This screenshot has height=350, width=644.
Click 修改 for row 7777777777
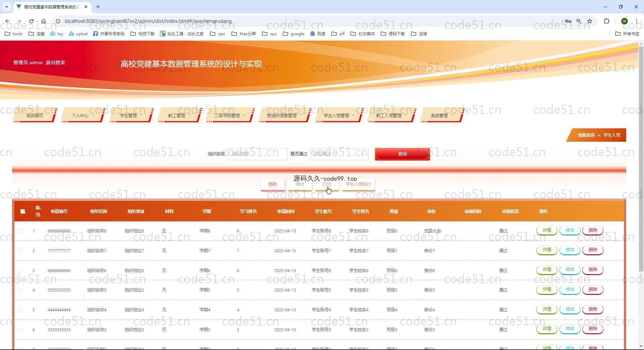pos(570,250)
